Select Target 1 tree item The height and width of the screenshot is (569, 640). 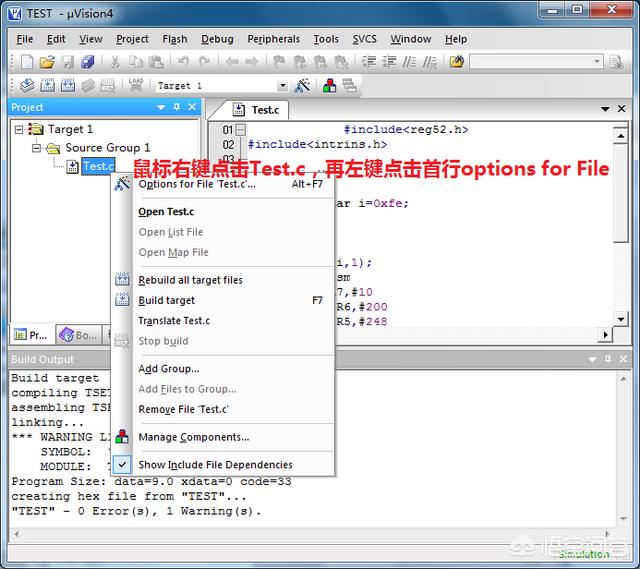(70, 129)
